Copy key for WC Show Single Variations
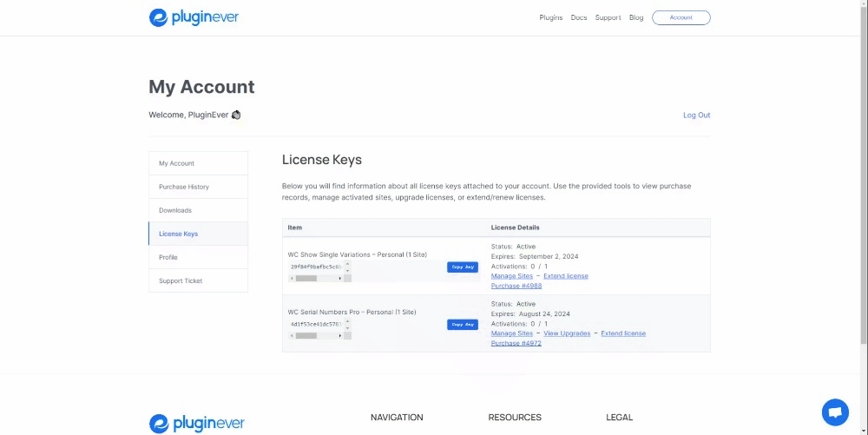This screenshot has height=435, width=868. (x=463, y=267)
